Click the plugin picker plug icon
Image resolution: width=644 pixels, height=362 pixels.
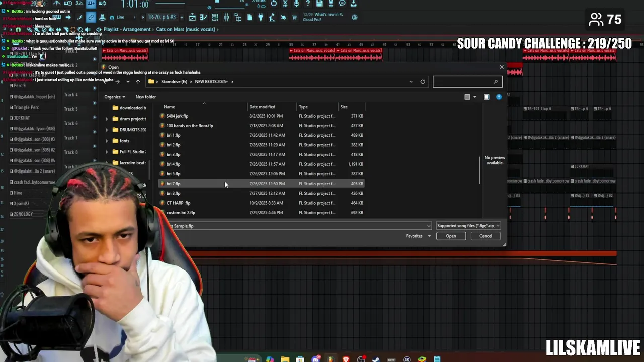[x=260, y=17]
